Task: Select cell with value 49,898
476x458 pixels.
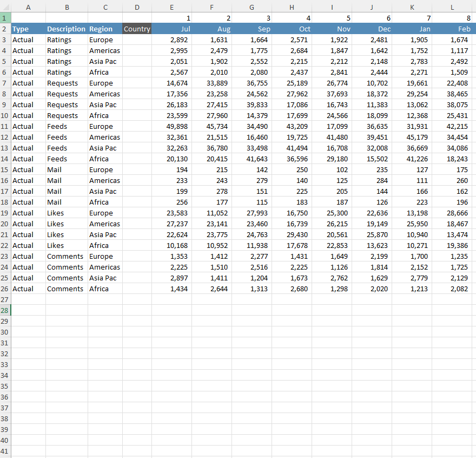Action: [172, 127]
